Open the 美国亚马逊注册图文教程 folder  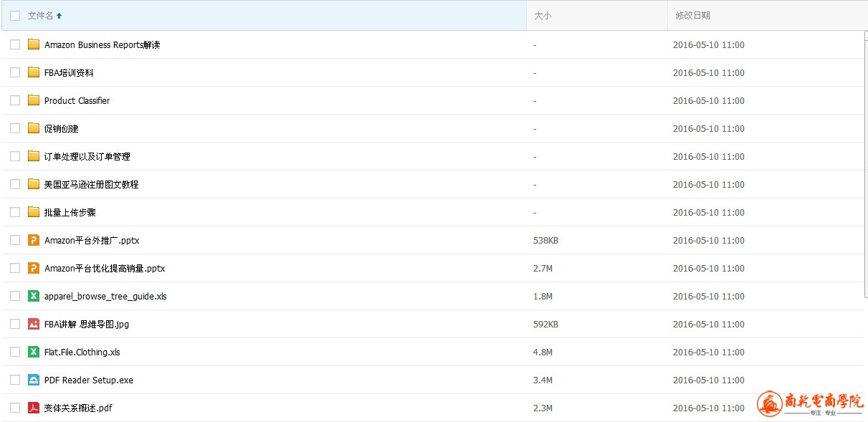[x=91, y=185]
